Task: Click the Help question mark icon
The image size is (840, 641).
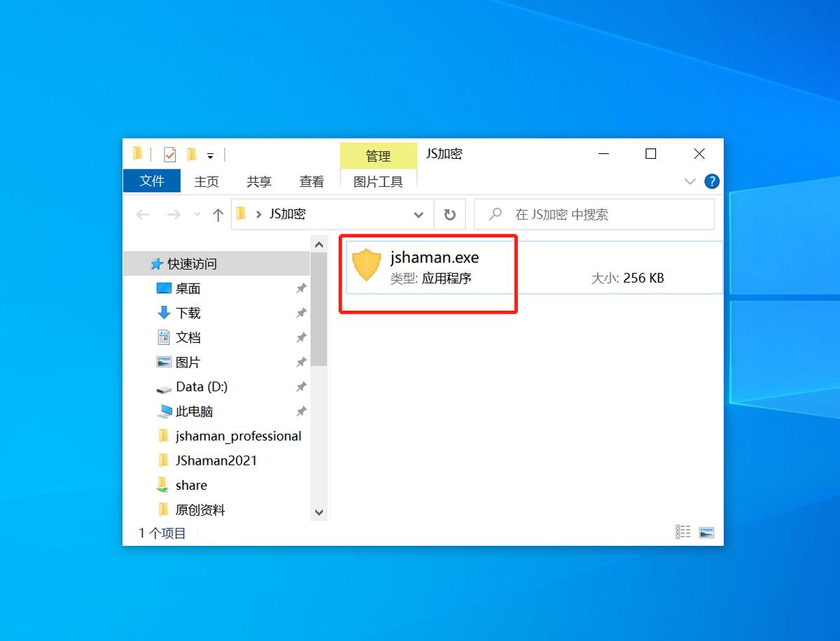Action: click(711, 181)
